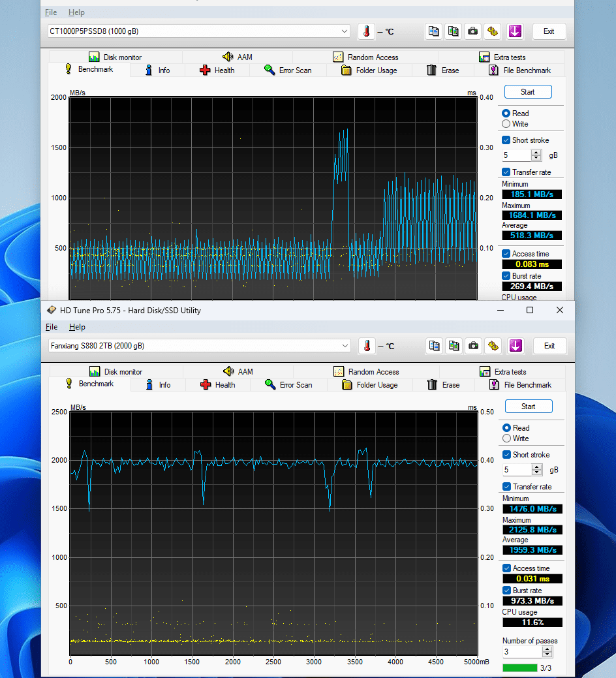Click thermometer icon in Fanxiang S880 window
The height and width of the screenshot is (678, 616).
367,345
